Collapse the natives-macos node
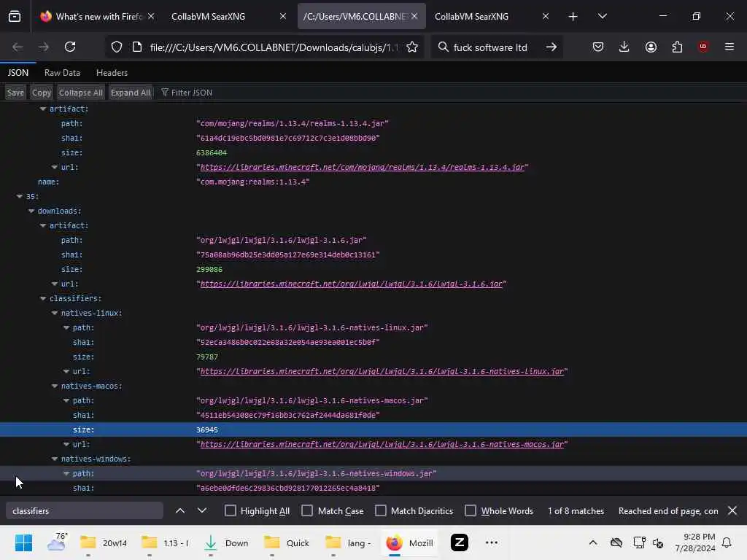747x560 pixels. 55,386
